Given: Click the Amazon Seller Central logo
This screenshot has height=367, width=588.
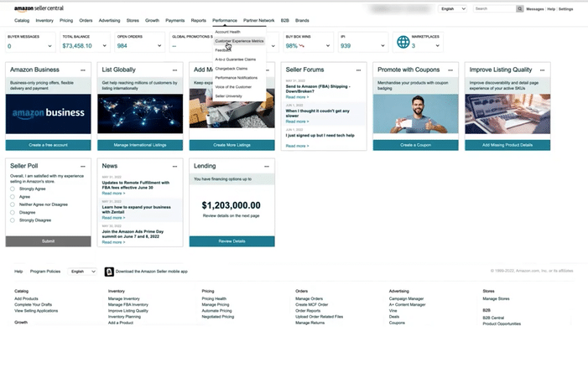Looking at the screenshot, I should (39, 8).
